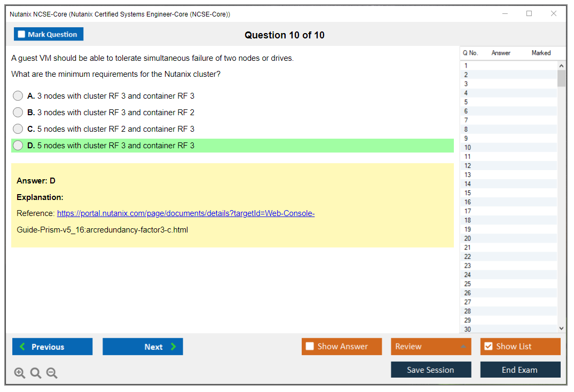Open the Nutanix portal reference link

tap(186, 213)
